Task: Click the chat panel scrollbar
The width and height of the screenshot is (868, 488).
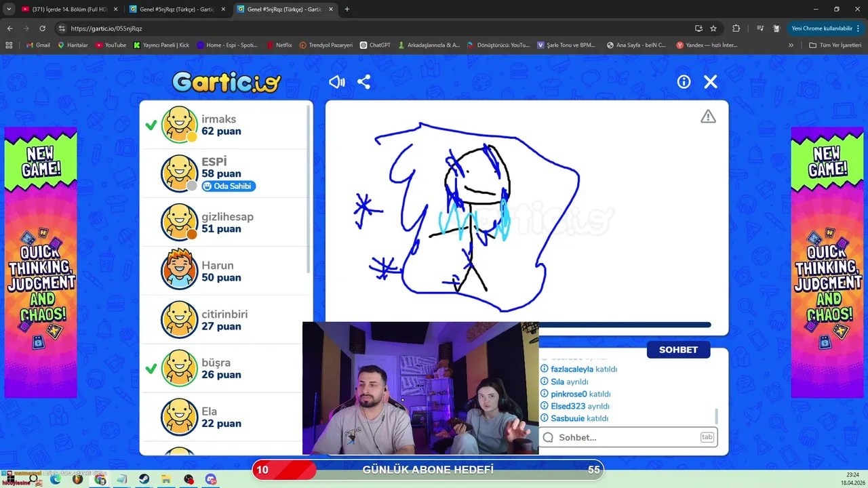Action: point(716,416)
